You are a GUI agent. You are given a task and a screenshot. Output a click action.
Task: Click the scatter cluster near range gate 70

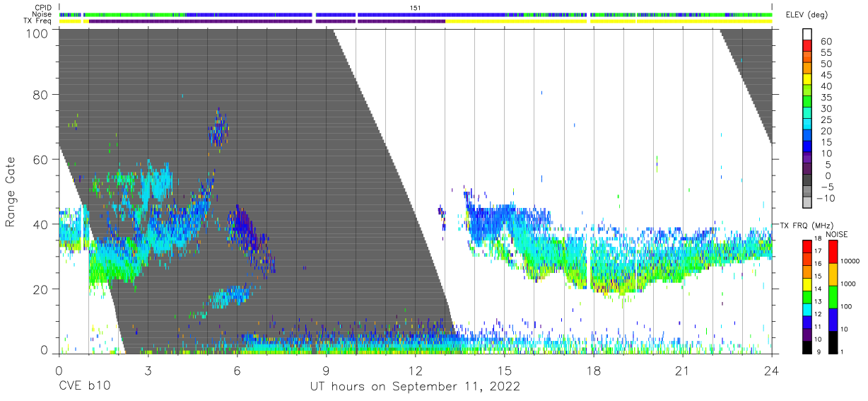click(218, 129)
